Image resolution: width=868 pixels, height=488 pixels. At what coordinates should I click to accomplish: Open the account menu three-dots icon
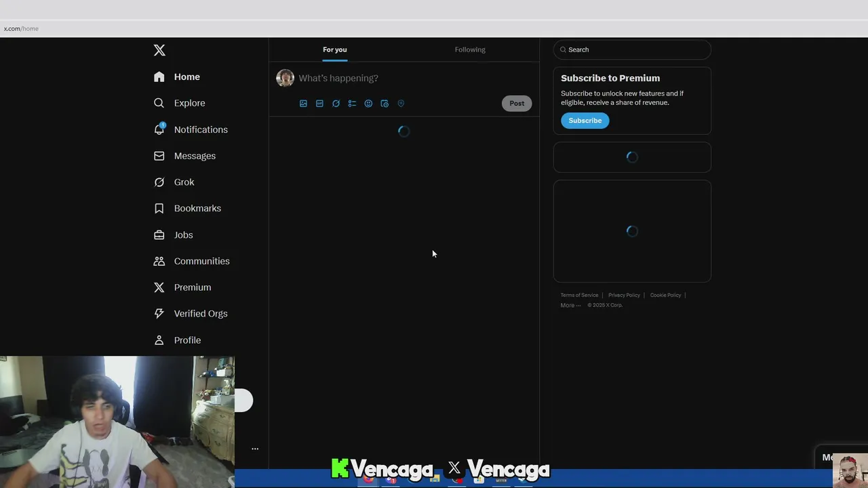tap(255, 449)
